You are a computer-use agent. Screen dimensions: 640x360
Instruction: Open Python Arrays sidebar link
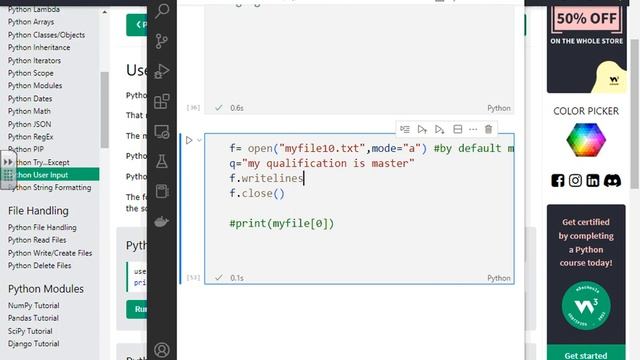point(31,22)
